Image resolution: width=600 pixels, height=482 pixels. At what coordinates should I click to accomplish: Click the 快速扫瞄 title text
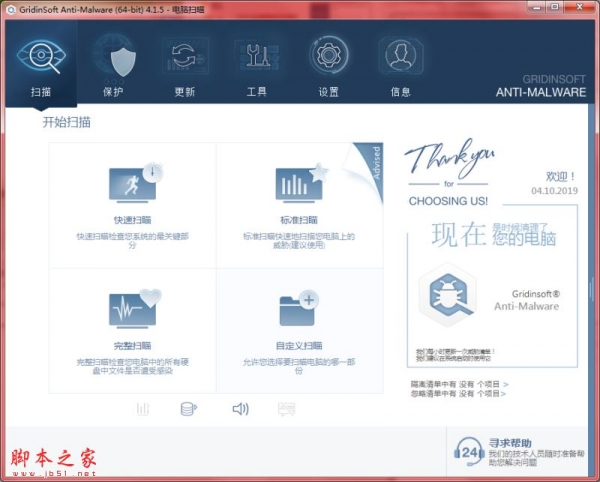tap(132, 220)
